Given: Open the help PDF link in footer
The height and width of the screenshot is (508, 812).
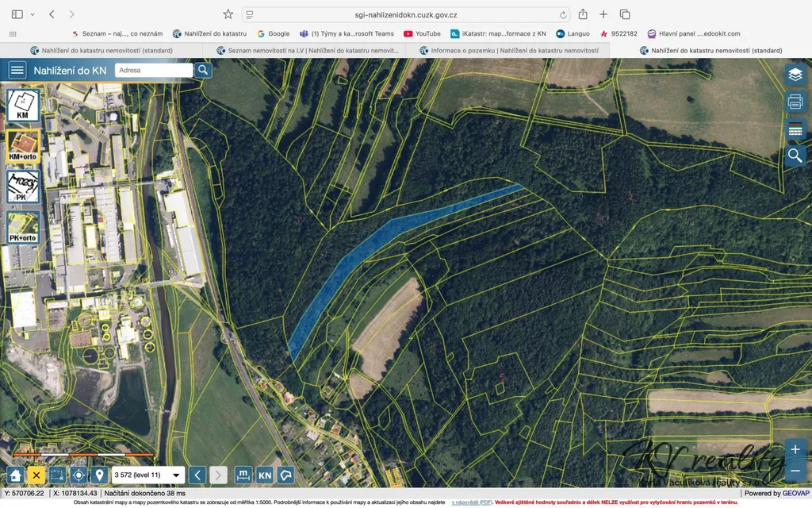Looking at the screenshot, I should [472, 502].
